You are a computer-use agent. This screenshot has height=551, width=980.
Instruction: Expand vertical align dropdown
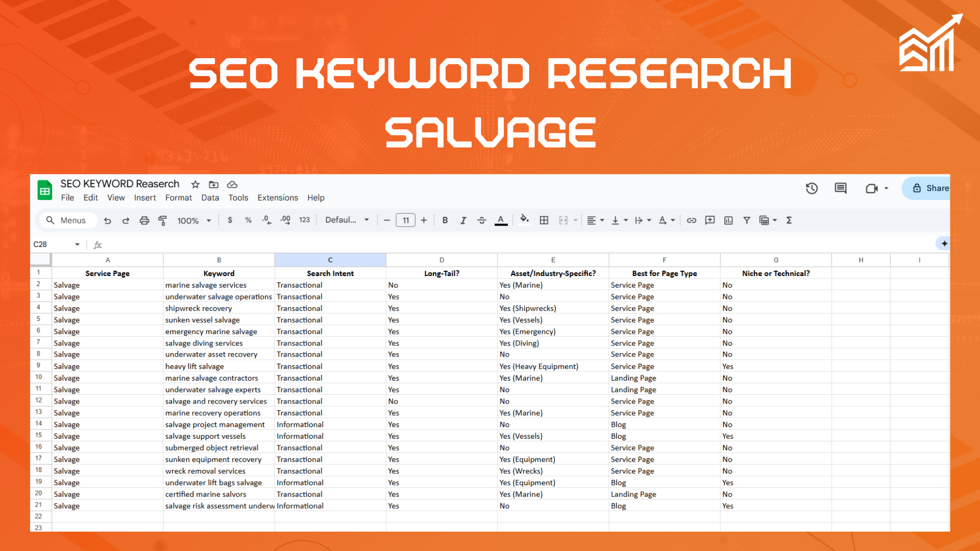click(x=626, y=220)
